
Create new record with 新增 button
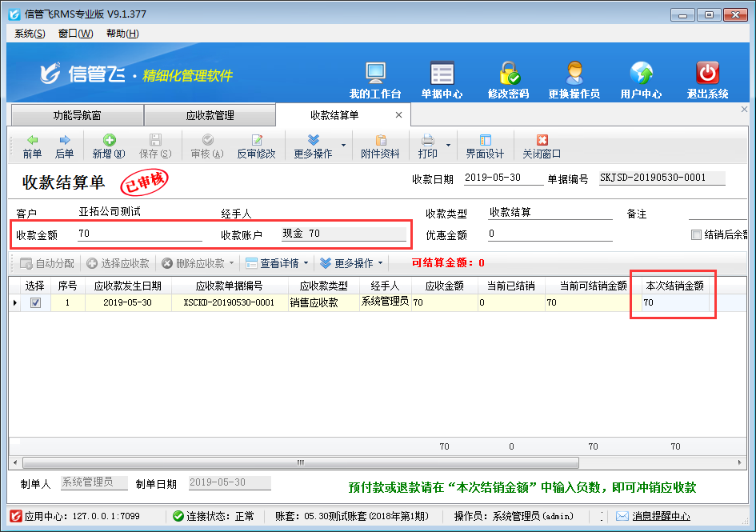coord(108,146)
